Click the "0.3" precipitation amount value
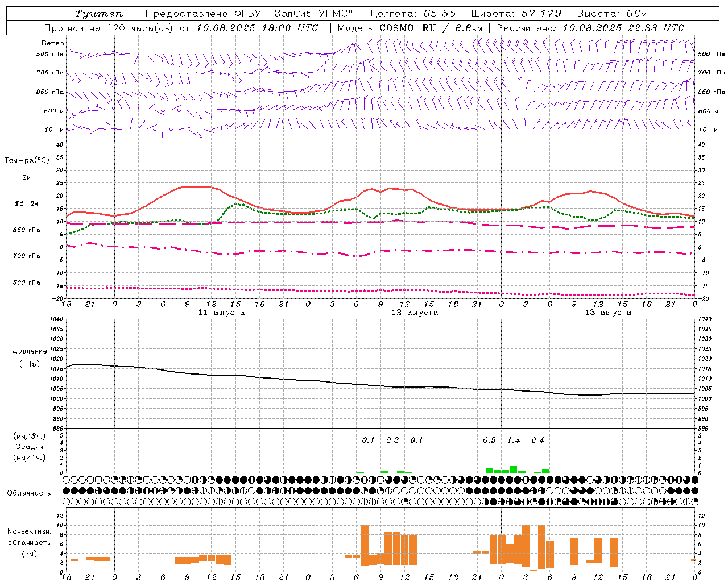728x582 pixels. pyautogui.click(x=392, y=440)
